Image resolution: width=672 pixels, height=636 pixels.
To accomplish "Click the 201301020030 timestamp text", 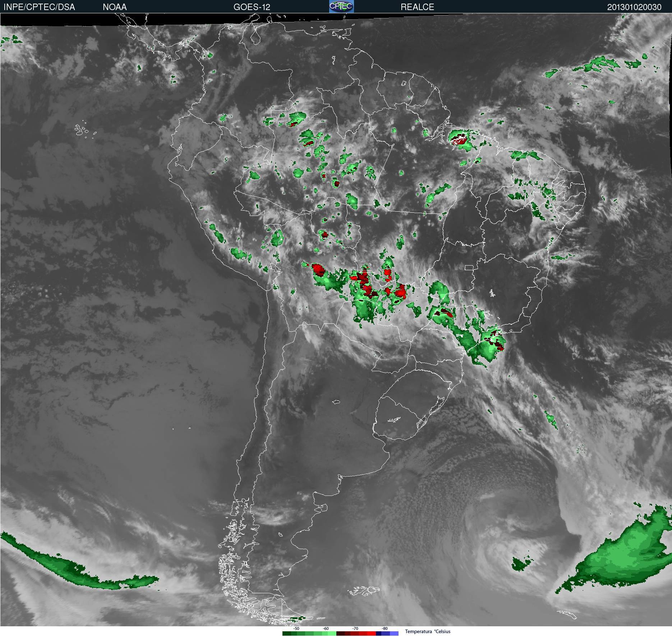I will click(x=634, y=7).
